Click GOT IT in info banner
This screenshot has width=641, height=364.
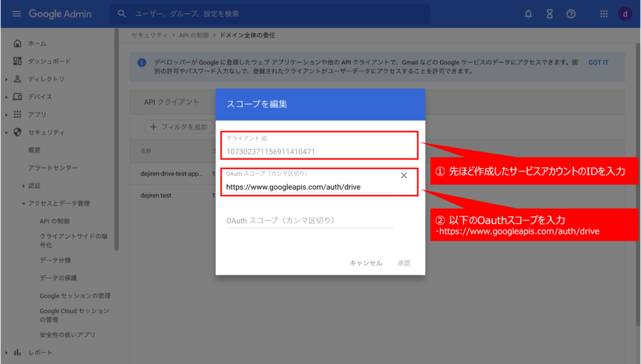click(x=598, y=63)
